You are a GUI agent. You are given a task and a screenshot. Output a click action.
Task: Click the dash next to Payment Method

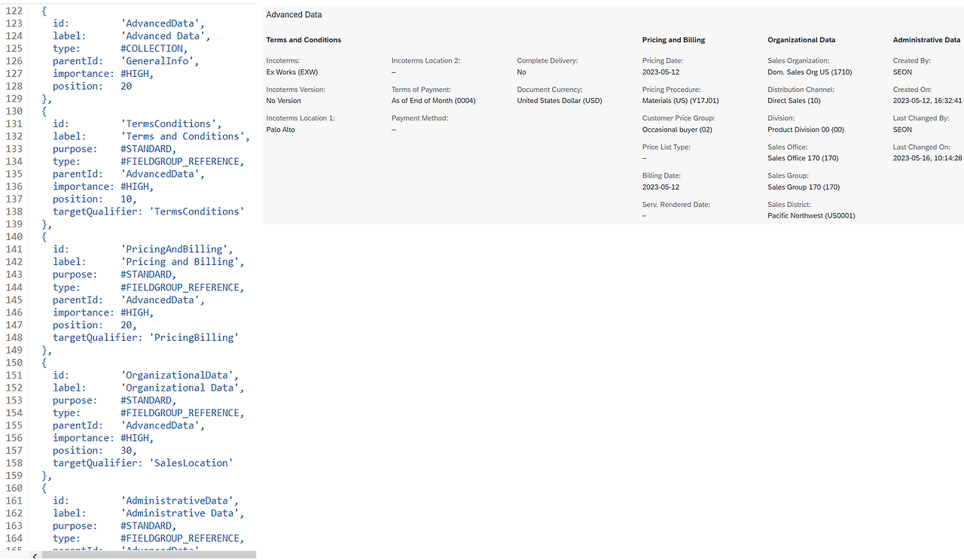click(393, 129)
